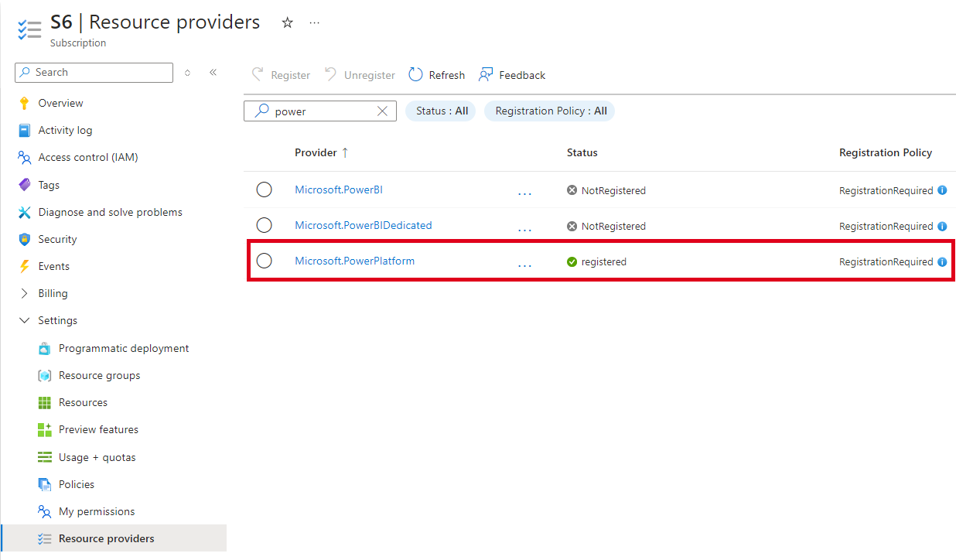956x560 pixels.
Task: Open the Status : All filter dropdown
Action: (442, 111)
